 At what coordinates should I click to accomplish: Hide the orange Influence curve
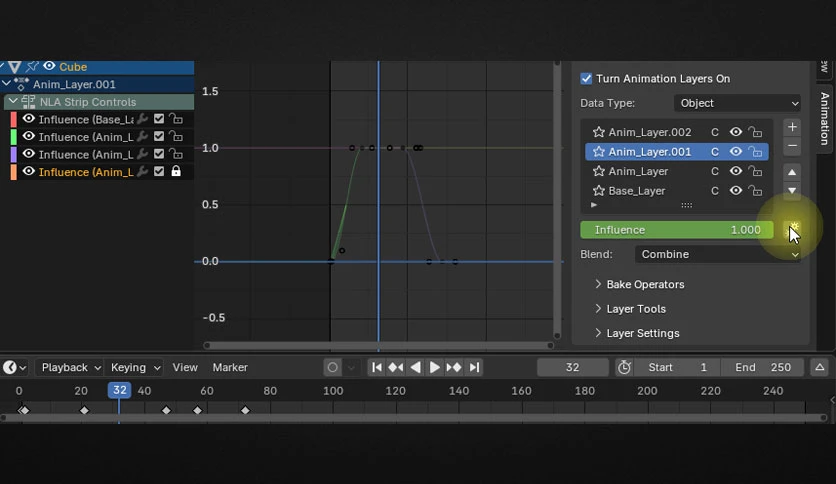[x=29, y=172]
